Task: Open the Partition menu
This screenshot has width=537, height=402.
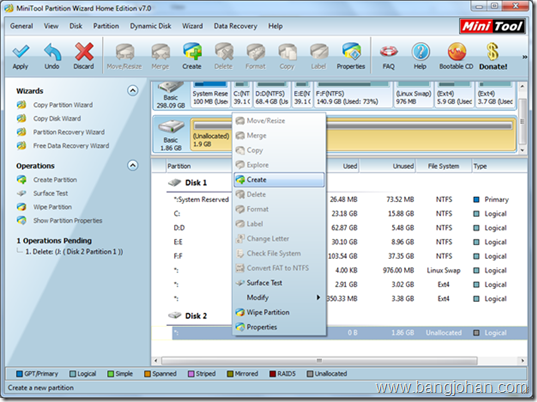Action: pyautogui.click(x=106, y=26)
